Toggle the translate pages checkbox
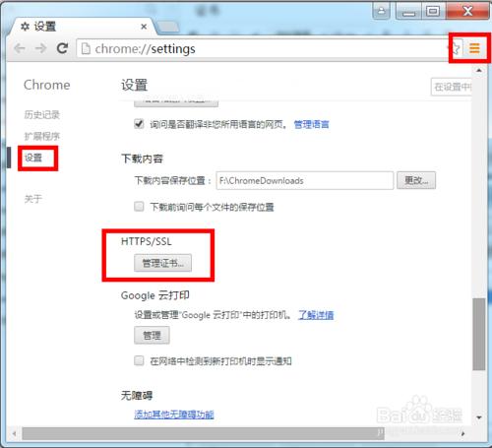492x448 pixels. point(139,124)
